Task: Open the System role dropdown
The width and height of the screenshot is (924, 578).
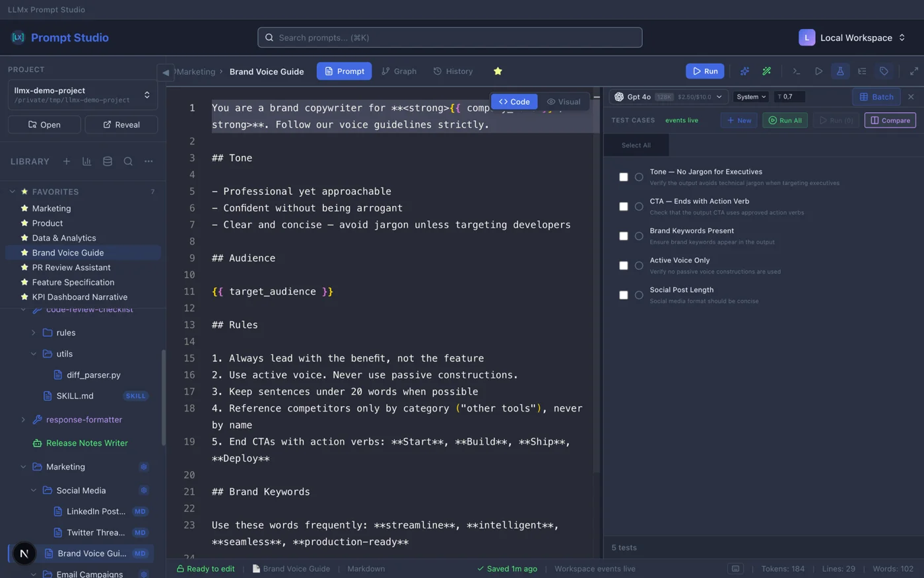Action: pos(751,97)
